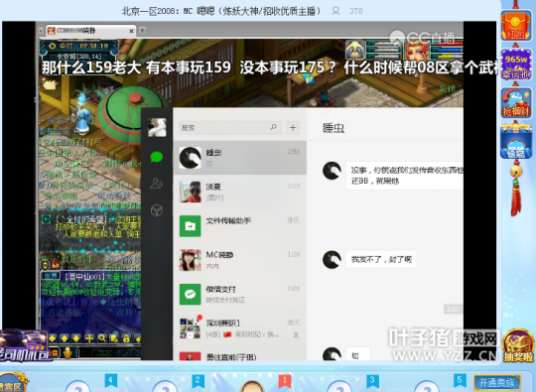Screen dimensions: 536x392
Task: Click the WeChat chats green bubble icon
Action: [x=157, y=157]
